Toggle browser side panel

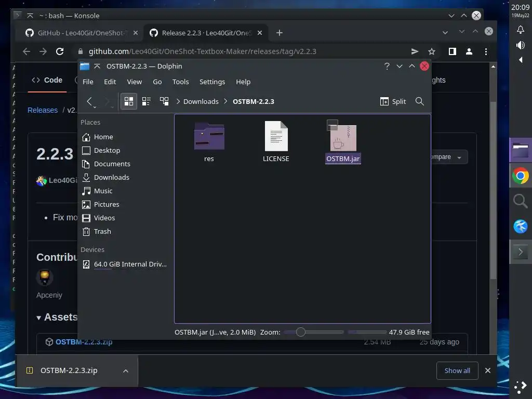[453, 51]
